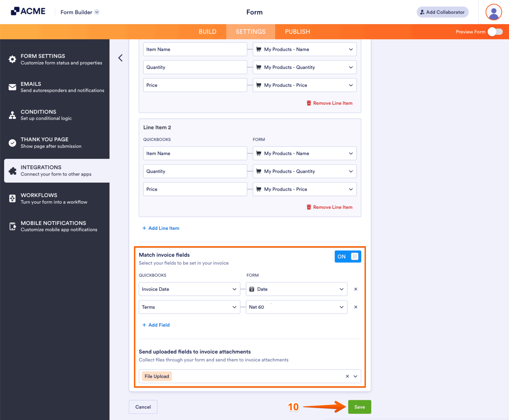Open the Form Settings gear icon
This screenshot has width=509, height=420.
click(12, 59)
